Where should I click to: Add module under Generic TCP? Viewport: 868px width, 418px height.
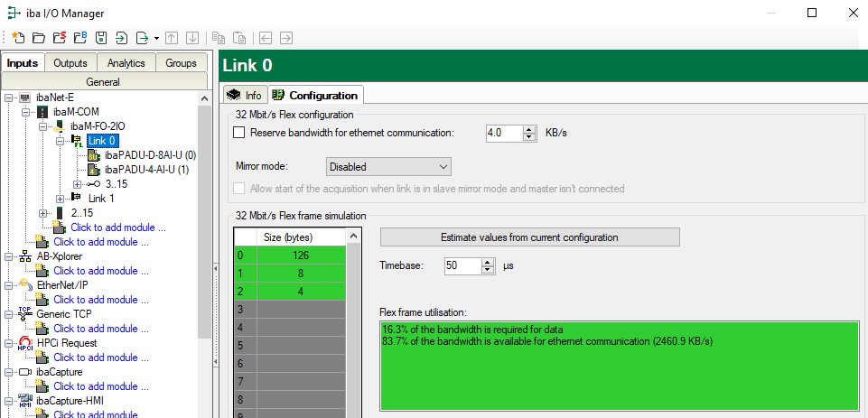(x=101, y=329)
